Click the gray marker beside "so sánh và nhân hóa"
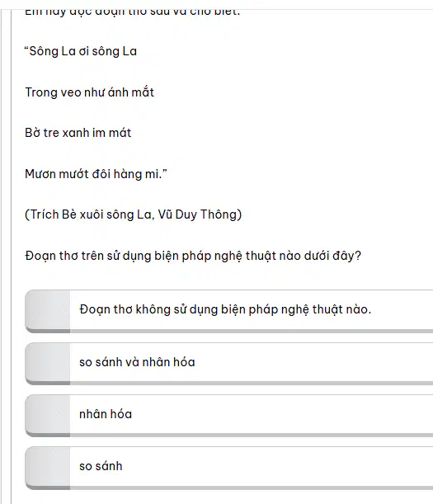 [48, 362]
